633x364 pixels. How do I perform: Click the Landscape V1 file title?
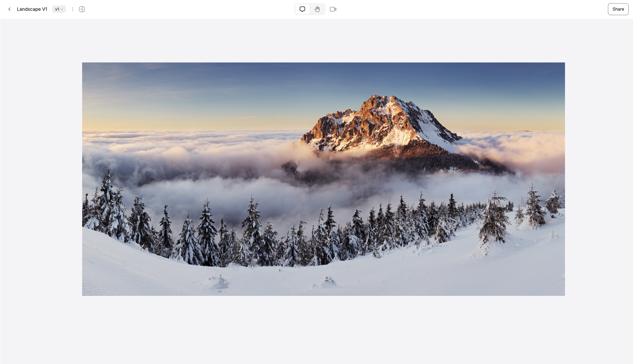pos(32,9)
